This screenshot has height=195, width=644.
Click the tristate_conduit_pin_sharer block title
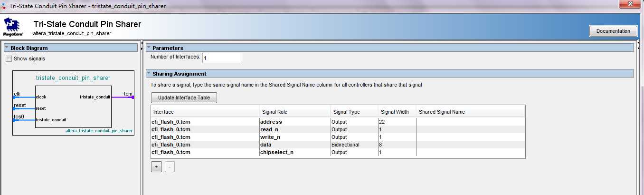(73, 78)
